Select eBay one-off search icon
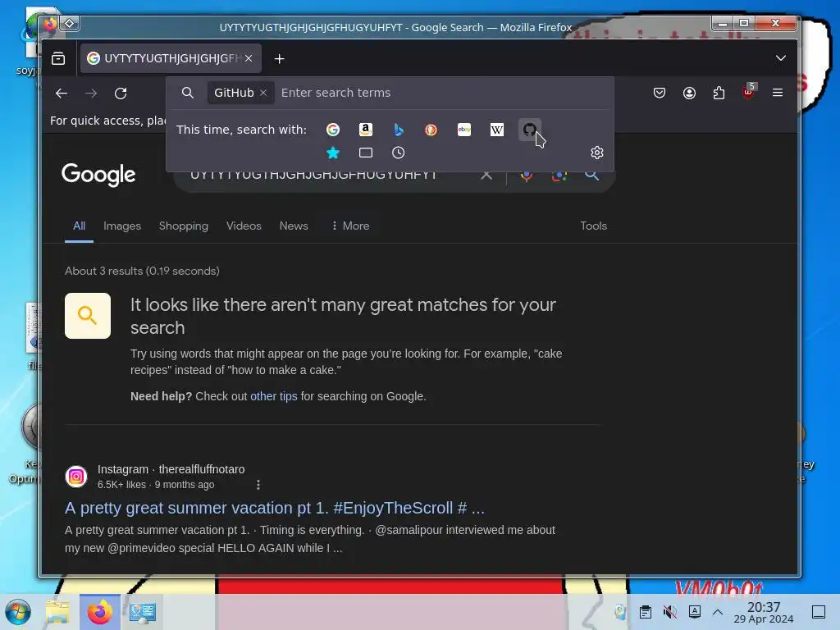 [464, 130]
